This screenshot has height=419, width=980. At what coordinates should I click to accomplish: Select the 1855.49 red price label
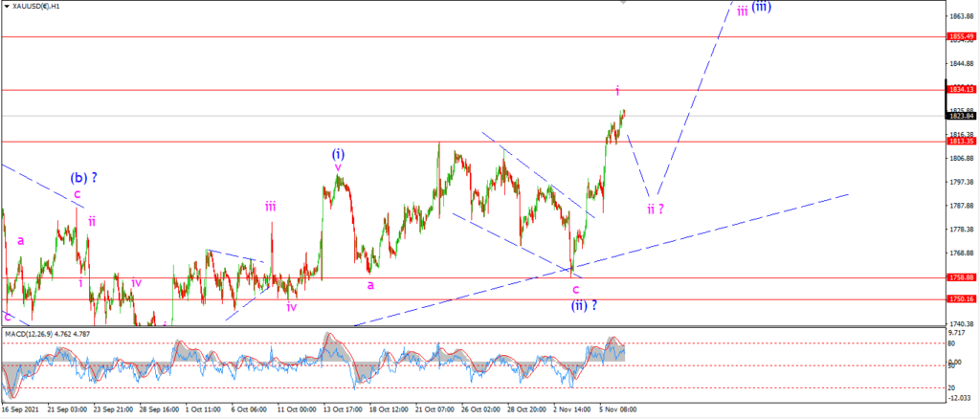click(x=961, y=37)
